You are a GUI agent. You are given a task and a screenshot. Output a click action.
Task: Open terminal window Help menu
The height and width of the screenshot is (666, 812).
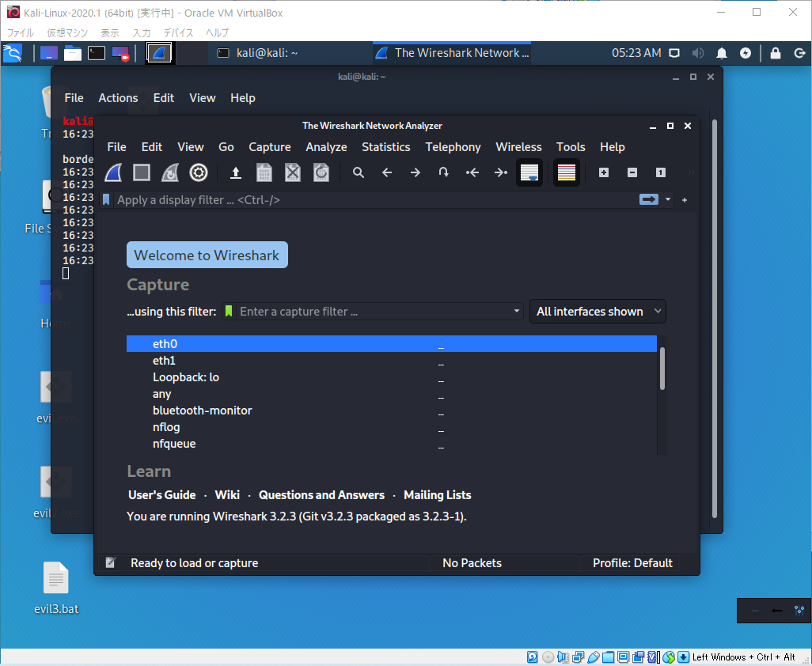tap(242, 98)
